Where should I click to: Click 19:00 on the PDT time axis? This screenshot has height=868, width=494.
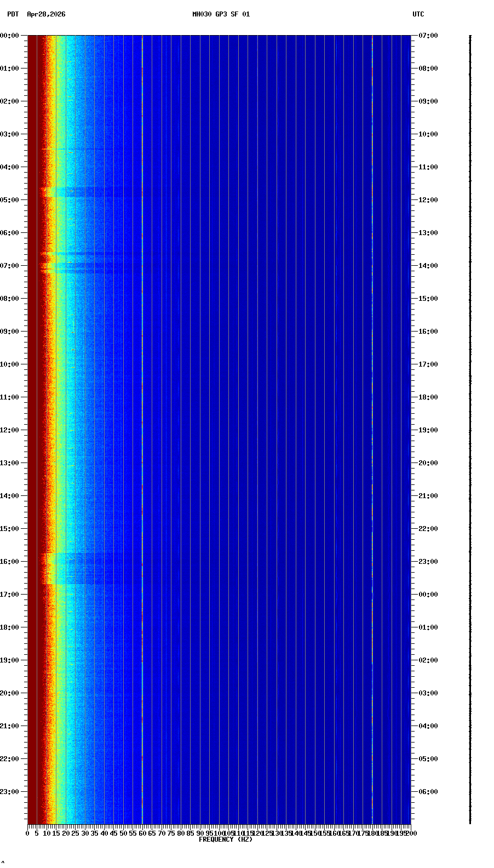(x=9, y=660)
